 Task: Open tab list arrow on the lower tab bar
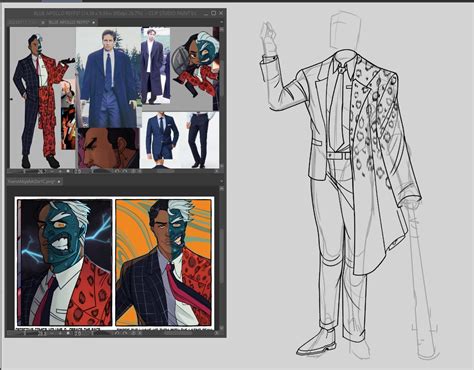(222, 181)
